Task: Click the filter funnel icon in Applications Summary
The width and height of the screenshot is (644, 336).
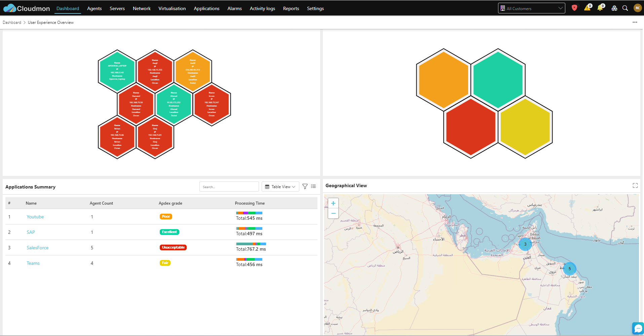Action: pos(305,186)
